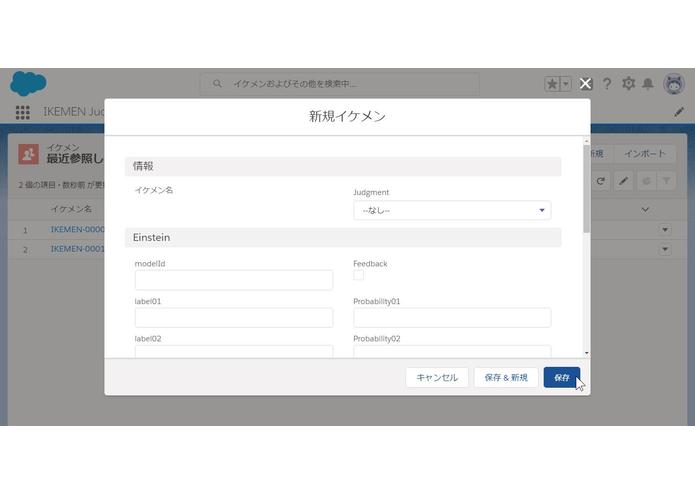Click the イケメン名 column header

pos(71,209)
